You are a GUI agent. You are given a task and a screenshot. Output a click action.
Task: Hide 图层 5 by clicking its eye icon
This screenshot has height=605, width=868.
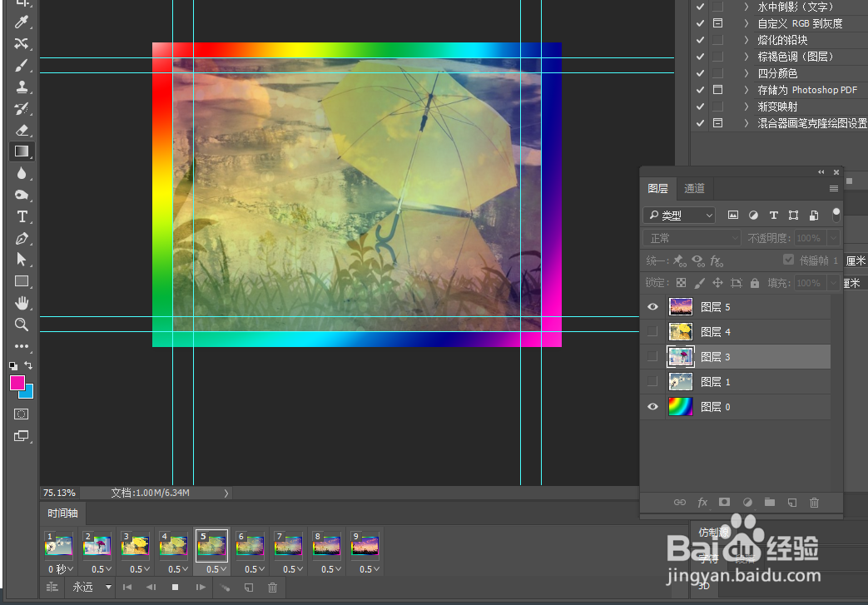pos(652,306)
